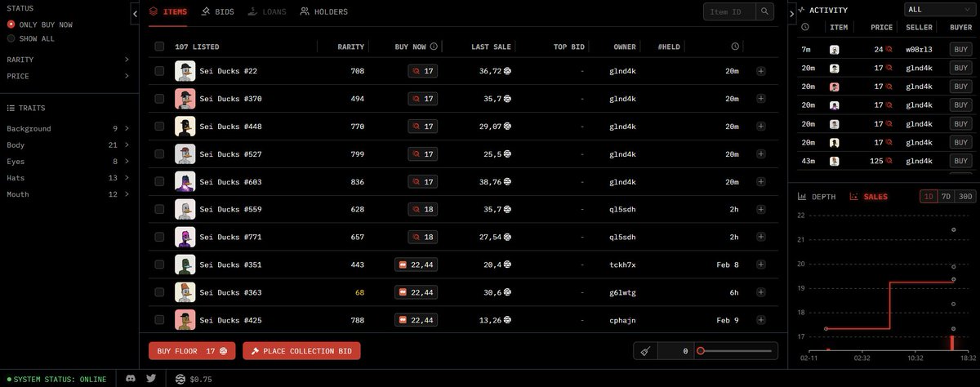Check the box for Sei Ducks #527
The height and width of the screenshot is (387, 980).
coord(159,154)
